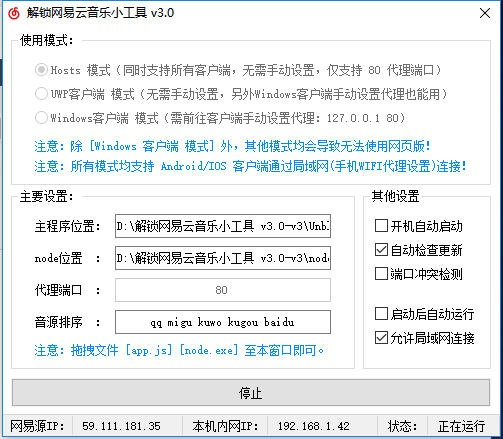
Task: Click the 网易源IP: status label
Action: (x=37, y=426)
